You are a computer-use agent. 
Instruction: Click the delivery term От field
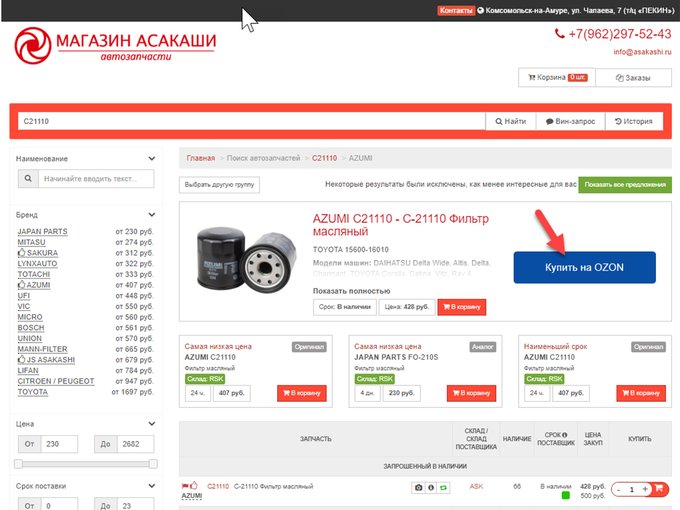(59, 505)
